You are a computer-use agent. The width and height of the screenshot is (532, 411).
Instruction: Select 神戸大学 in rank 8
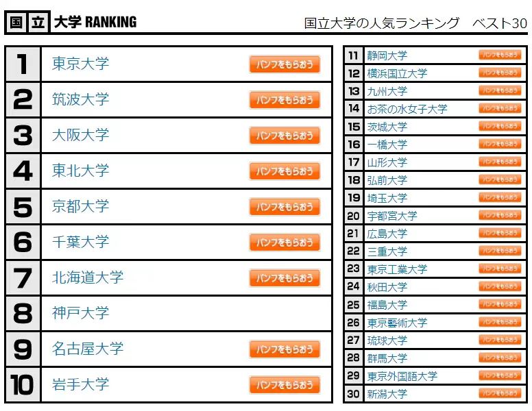[x=80, y=313]
